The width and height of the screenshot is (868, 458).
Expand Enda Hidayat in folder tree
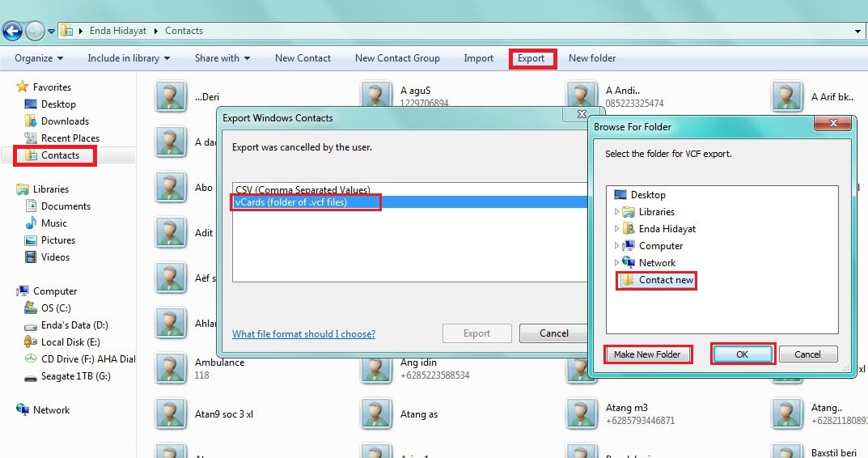(616, 229)
